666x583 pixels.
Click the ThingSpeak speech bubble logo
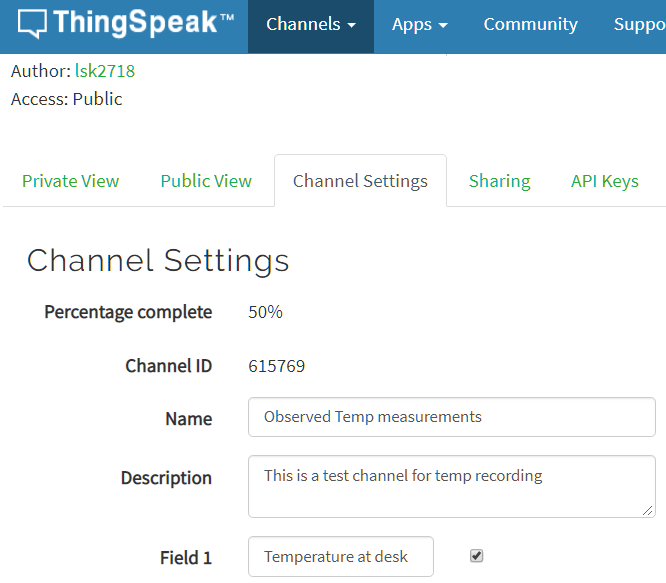pos(33,24)
